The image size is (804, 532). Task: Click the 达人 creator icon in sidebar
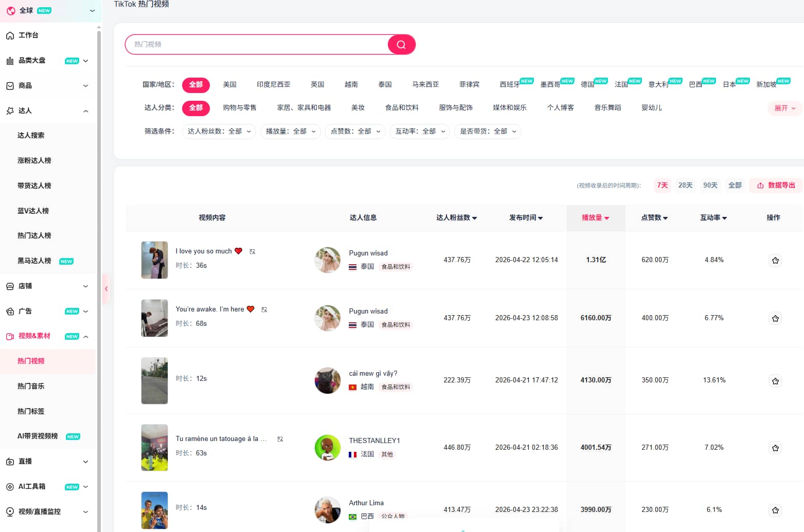coord(10,111)
